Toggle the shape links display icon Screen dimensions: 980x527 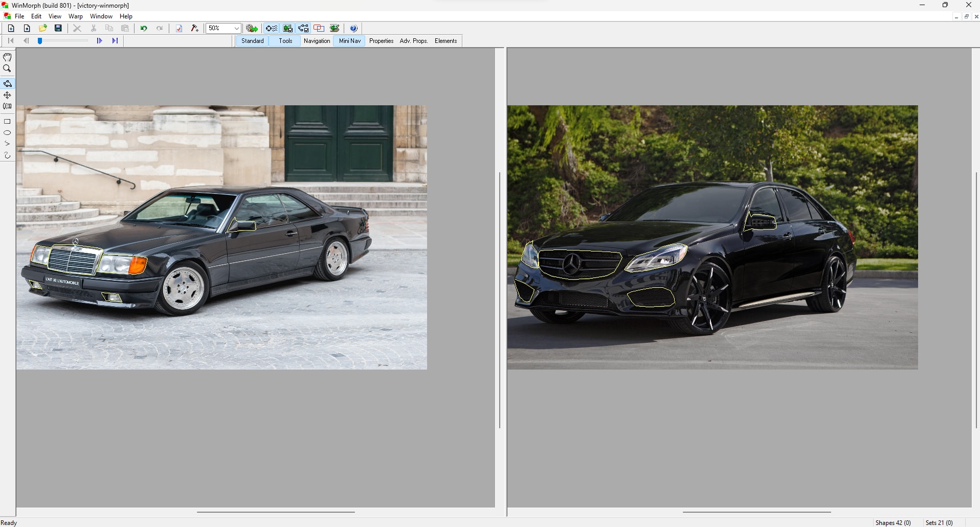coord(303,28)
